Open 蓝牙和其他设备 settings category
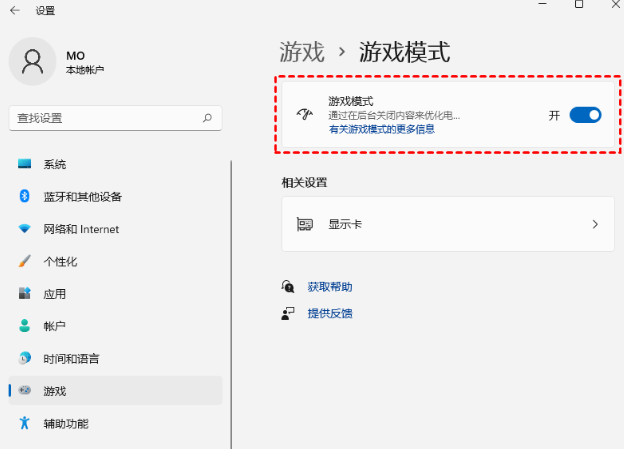This screenshot has height=449, width=624. pos(115,196)
